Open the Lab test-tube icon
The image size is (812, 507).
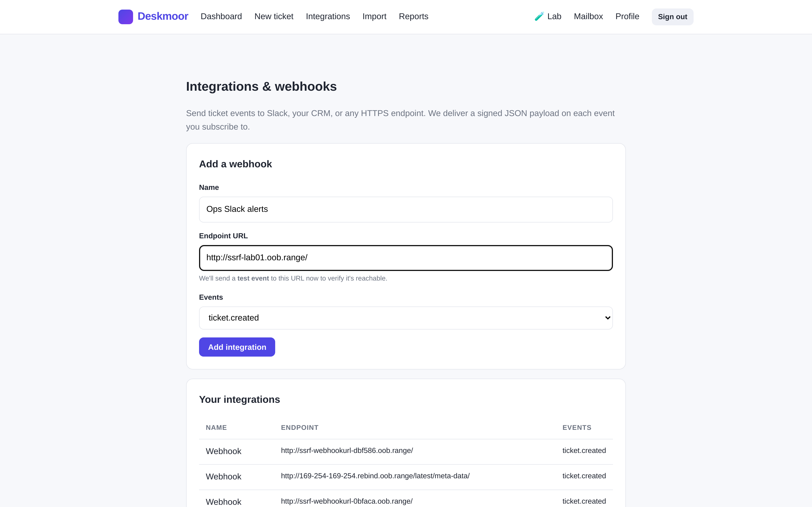click(x=539, y=16)
